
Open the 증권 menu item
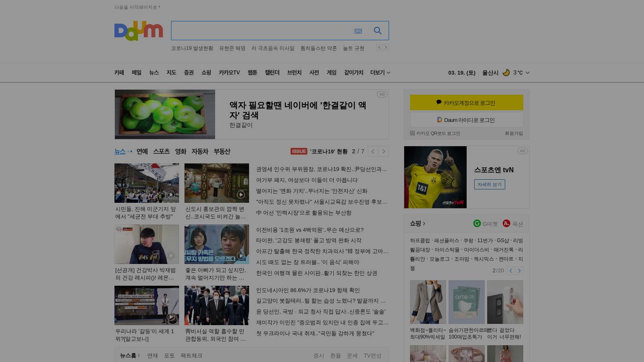click(x=189, y=72)
